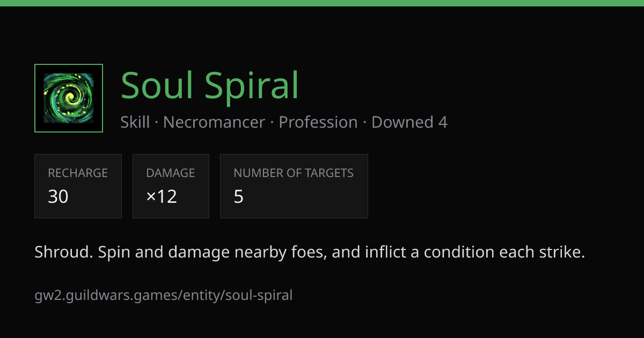Select the ×12 damage value

(162, 197)
